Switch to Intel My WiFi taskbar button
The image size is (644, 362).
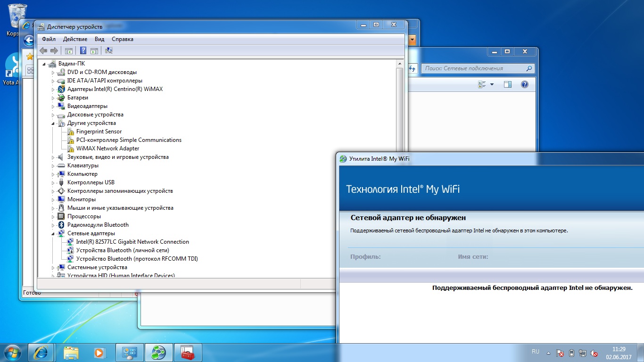click(158, 353)
